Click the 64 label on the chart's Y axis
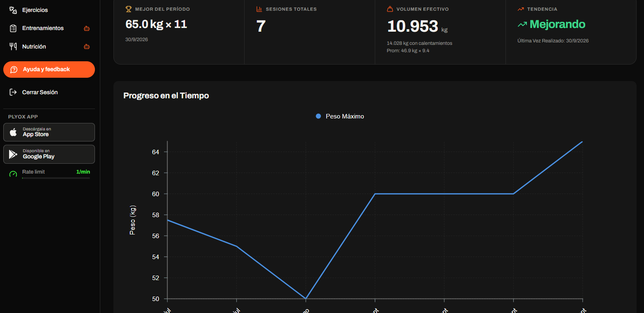 coord(155,152)
